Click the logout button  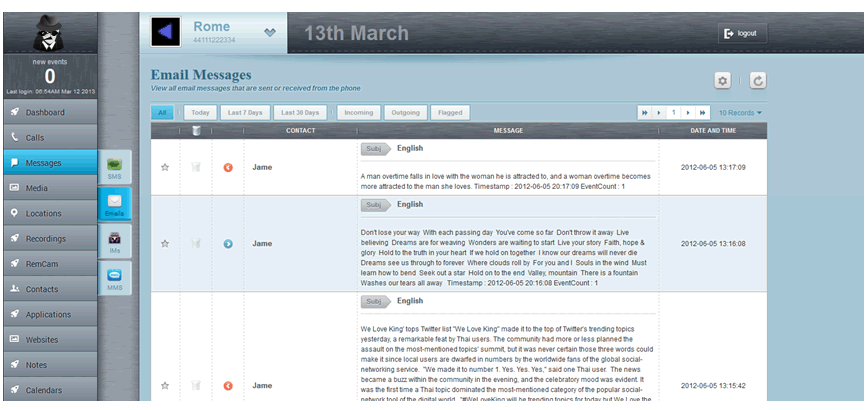click(x=740, y=33)
